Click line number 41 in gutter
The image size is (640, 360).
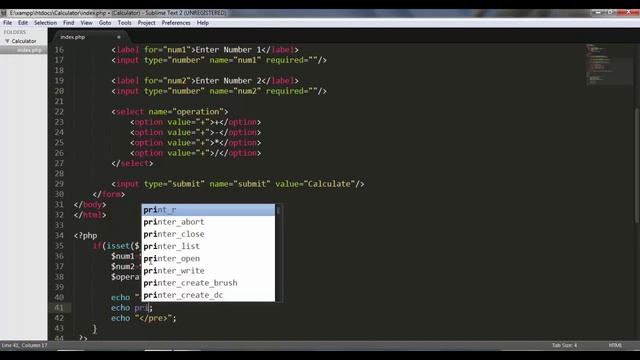(59, 308)
